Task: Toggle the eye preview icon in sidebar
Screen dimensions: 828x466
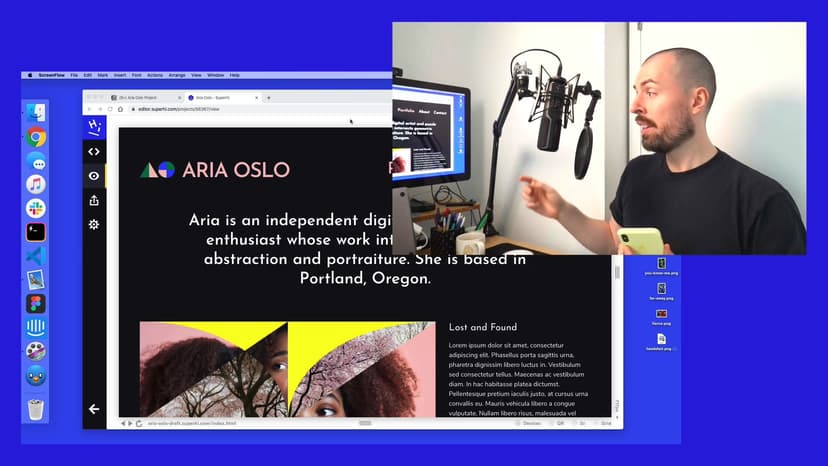Action: tap(94, 176)
